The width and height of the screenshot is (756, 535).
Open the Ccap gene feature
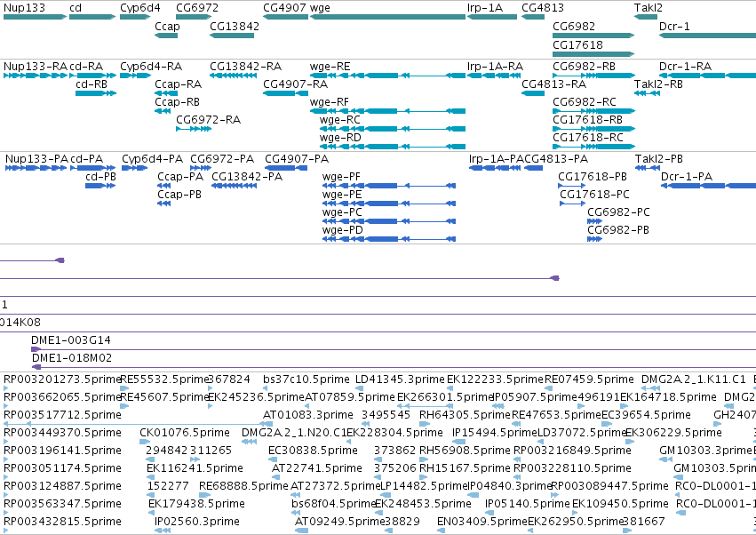166,36
